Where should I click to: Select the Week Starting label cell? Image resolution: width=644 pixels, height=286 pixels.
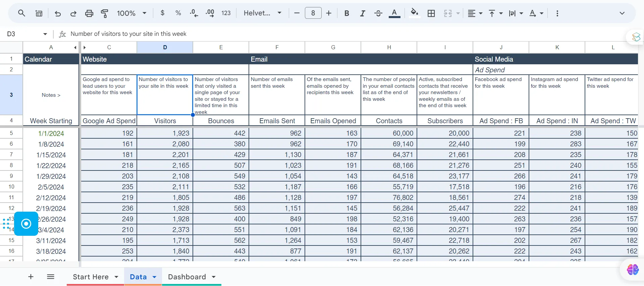[x=51, y=121]
